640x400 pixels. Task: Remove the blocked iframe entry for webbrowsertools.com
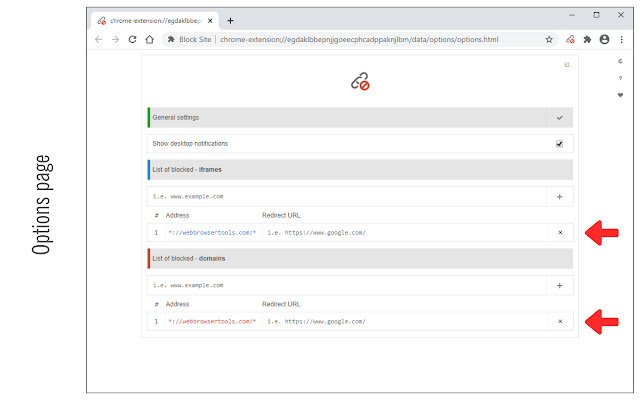point(559,233)
